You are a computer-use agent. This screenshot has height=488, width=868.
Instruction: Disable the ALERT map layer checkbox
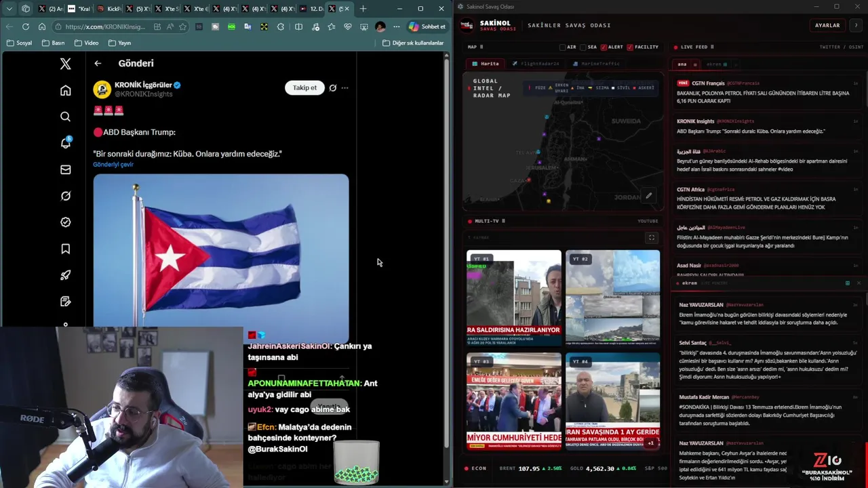tap(604, 47)
